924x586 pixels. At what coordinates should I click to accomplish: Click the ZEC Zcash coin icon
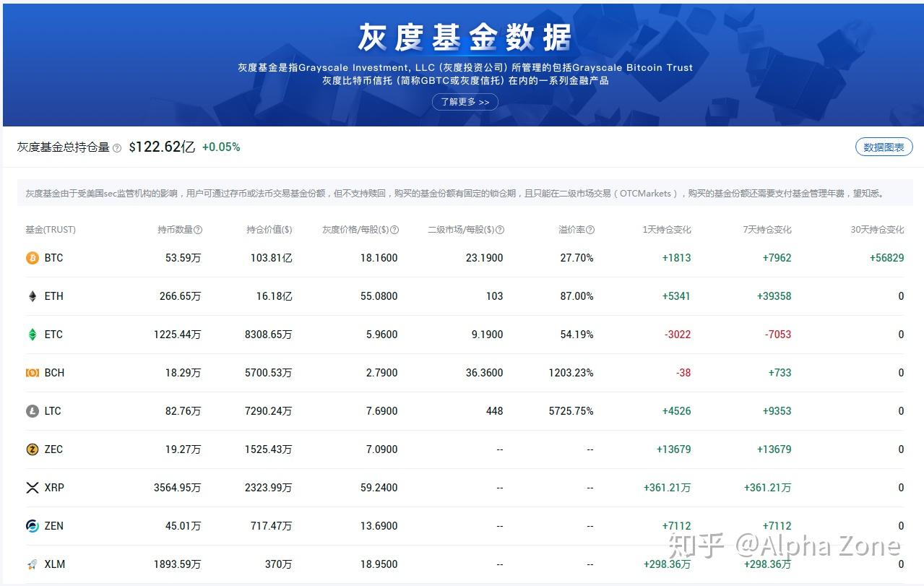(32, 449)
